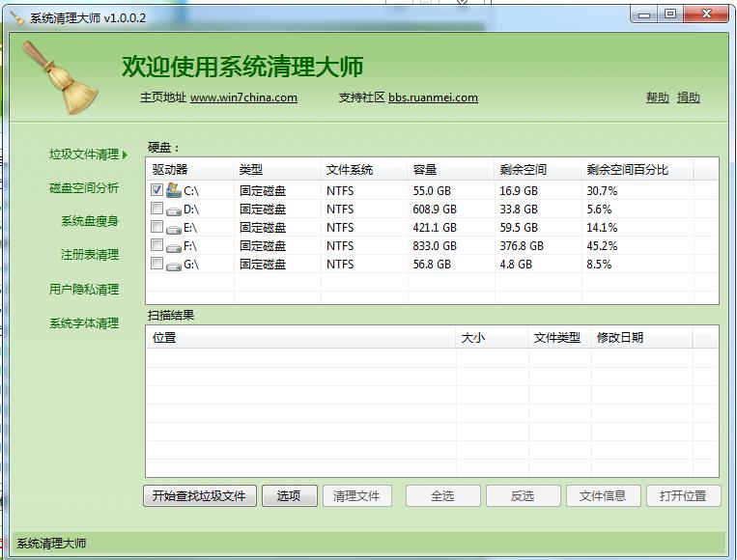
Task: Switch to 磁盘空间分析
Action: point(84,188)
